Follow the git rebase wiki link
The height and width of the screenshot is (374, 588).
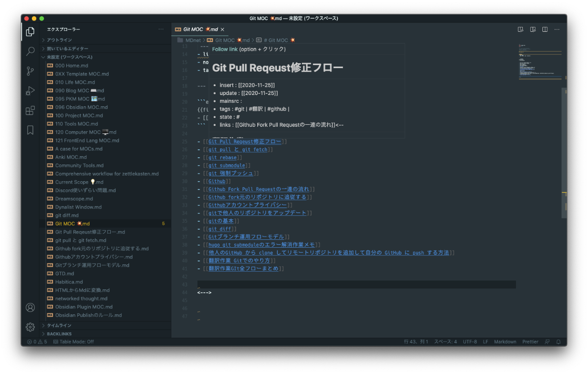[x=222, y=158]
